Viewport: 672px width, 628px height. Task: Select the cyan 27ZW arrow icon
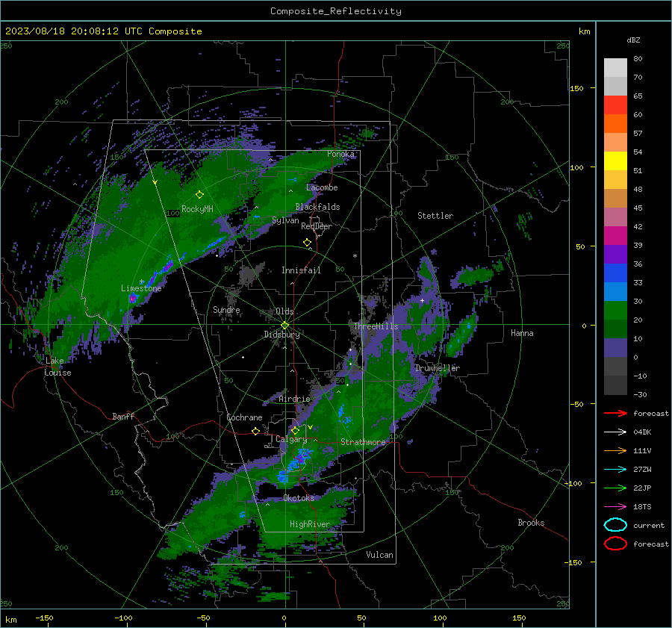click(615, 470)
